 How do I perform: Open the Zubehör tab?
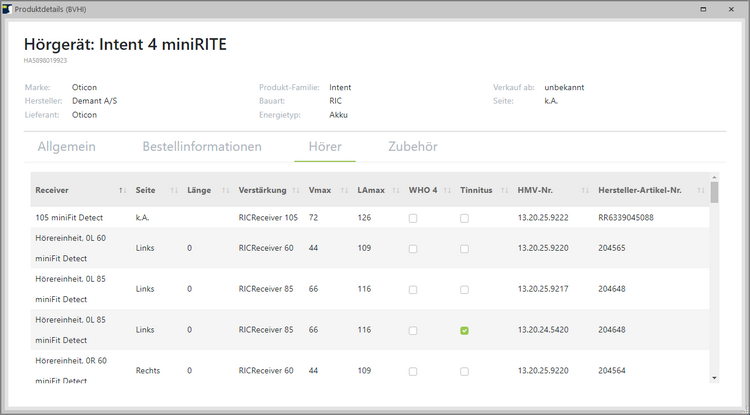pyautogui.click(x=413, y=147)
